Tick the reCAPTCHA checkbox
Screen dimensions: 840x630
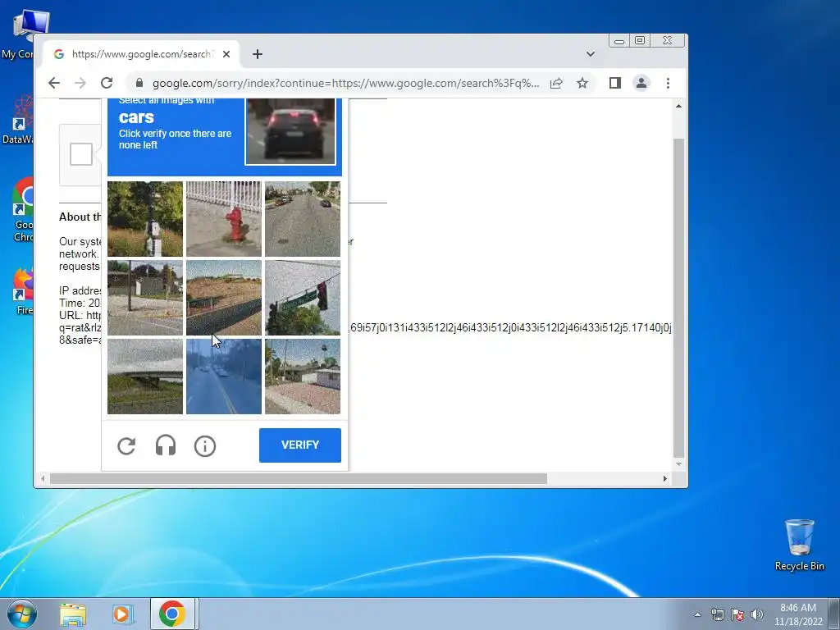coord(81,154)
